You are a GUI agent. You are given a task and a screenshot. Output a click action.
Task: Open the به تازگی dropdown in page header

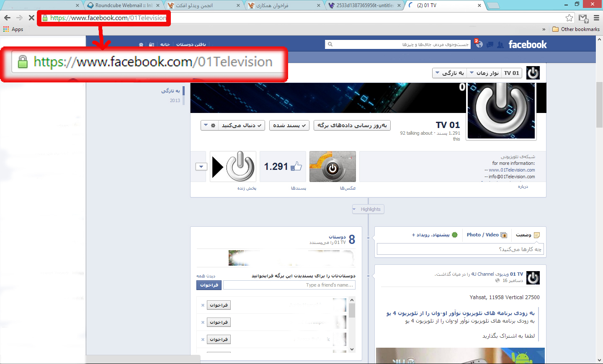pyautogui.click(x=449, y=73)
